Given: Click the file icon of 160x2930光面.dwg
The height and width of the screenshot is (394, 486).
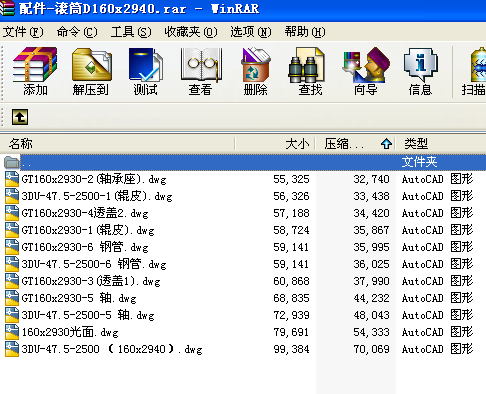Looking at the screenshot, I should pyautogui.click(x=12, y=332).
